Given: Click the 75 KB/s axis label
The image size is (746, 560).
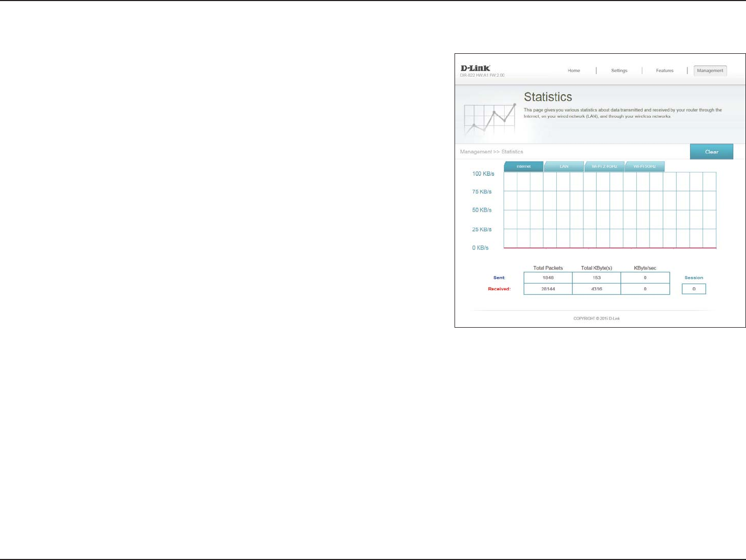Looking at the screenshot, I should click(x=482, y=192).
